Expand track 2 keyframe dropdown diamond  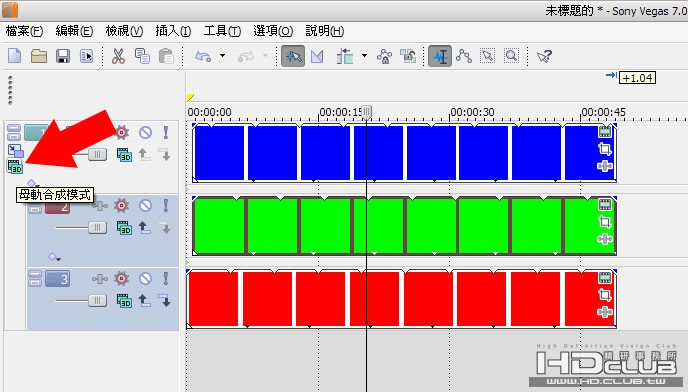coord(54,257)
